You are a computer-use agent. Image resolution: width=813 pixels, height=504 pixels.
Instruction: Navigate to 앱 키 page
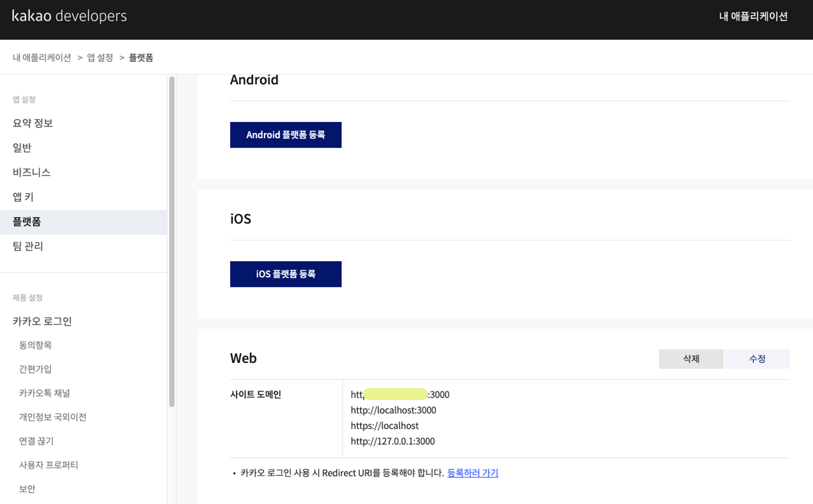coord(23,197)
